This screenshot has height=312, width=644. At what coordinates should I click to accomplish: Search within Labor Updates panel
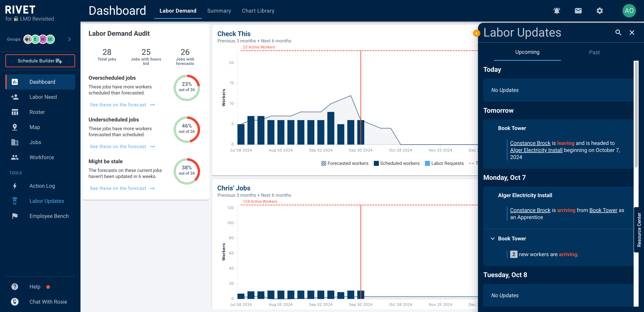point(618,33)
